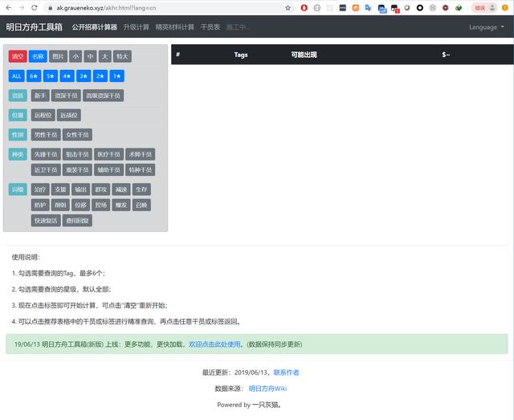The width and height of the screenshot is (514, 420).
Task: Select the 狙击干员 tag
Action: 78,154
